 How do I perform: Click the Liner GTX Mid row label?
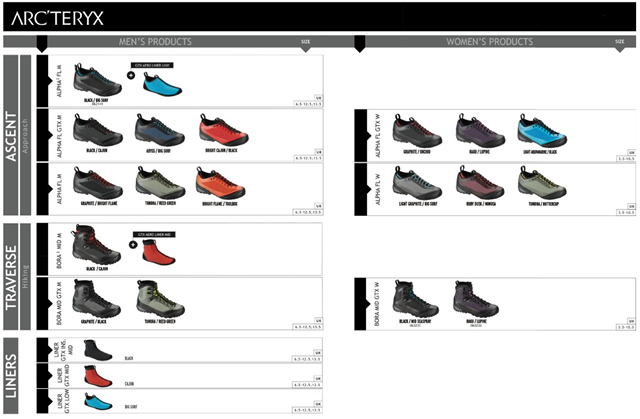[63, 376]
